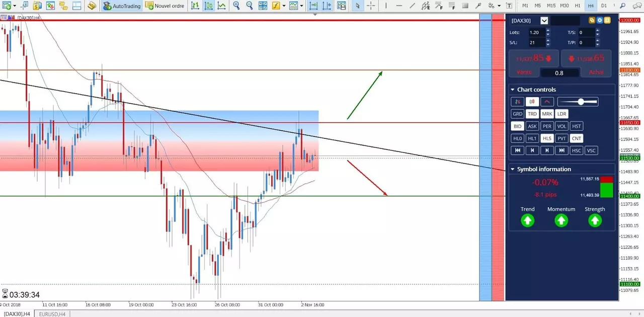Select the M15 timeframe
This screenshot has height=317, width=644.
[x=551, y=6]
